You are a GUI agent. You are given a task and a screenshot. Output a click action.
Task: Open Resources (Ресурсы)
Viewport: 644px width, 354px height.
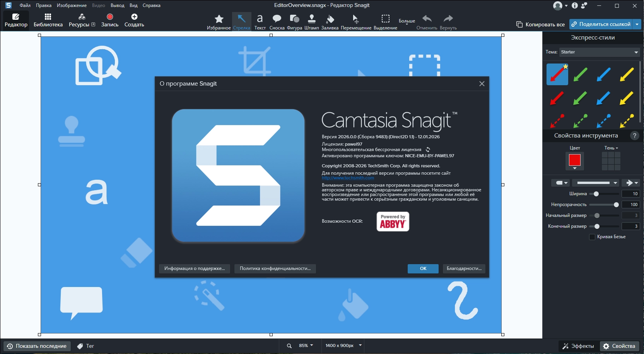pos(82,20)
